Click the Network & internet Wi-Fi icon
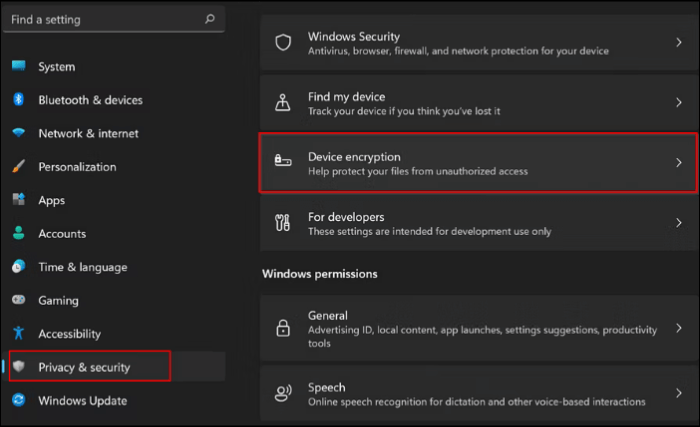The height and width of the screenshot is (427, 700). pyautogui.click(x=18, y=133)
